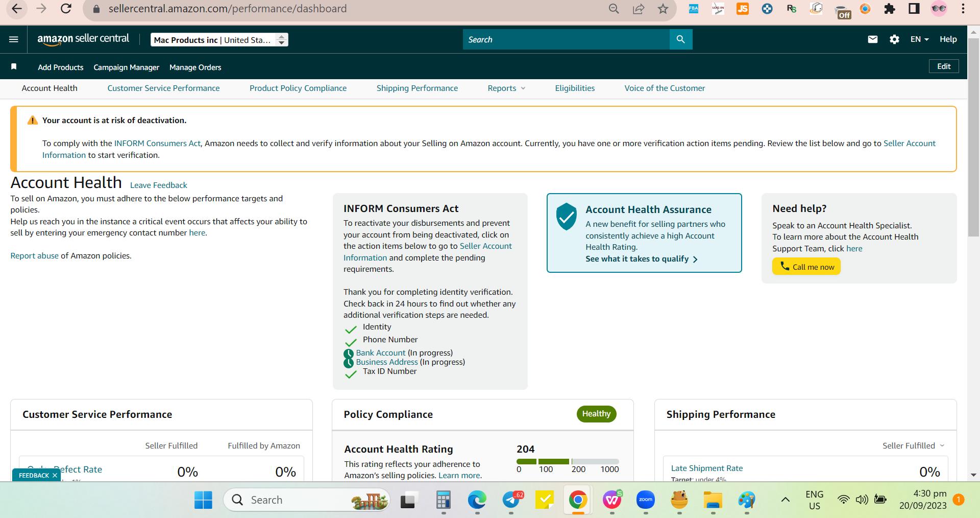The height and width of the screenshot is (518, 980).
Task: Open the Mac Products inc account switcher
Action: (219, 40)
